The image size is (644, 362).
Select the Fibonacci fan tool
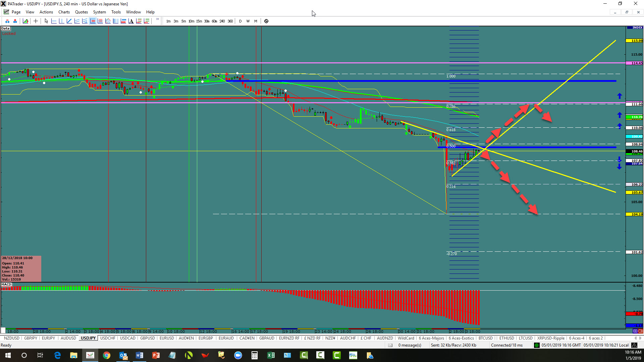point(108,21)
